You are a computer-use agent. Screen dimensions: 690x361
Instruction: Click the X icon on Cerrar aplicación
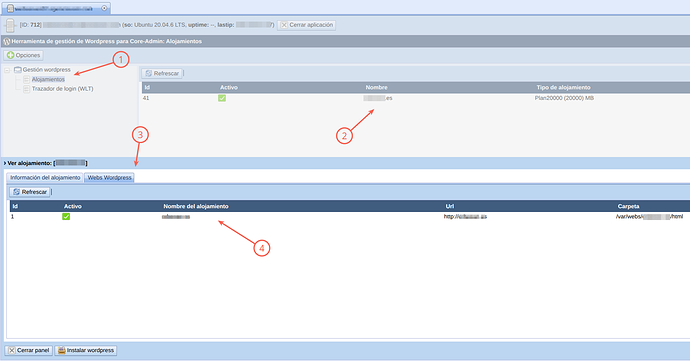(x=284, y=25)
